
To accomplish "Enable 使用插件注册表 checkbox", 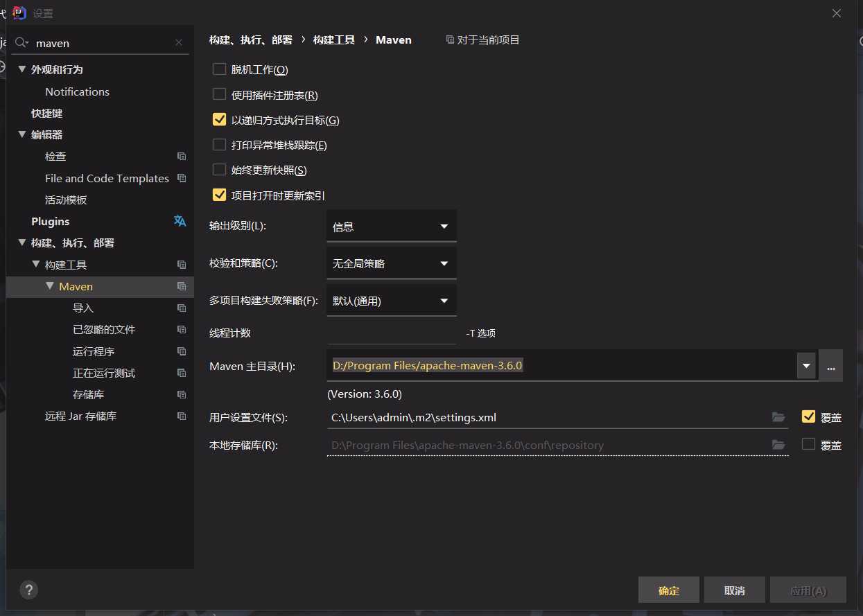I will (219, 94).
